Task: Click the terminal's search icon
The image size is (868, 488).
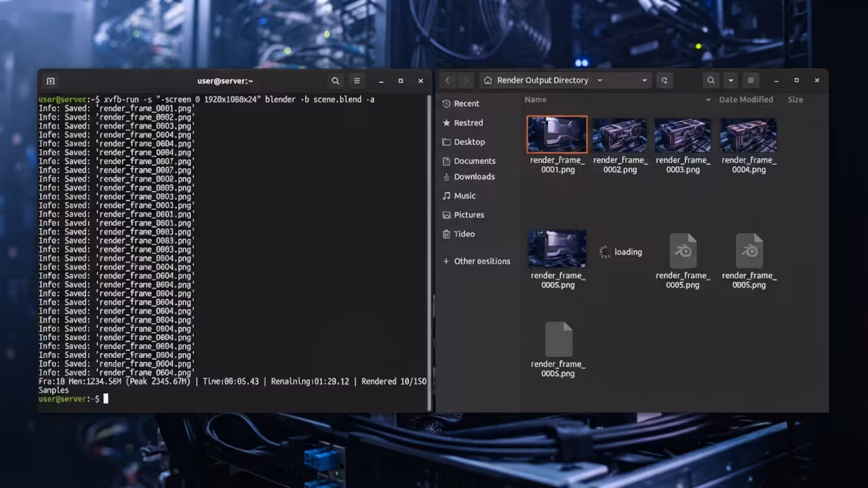Action: coord(335,81)
